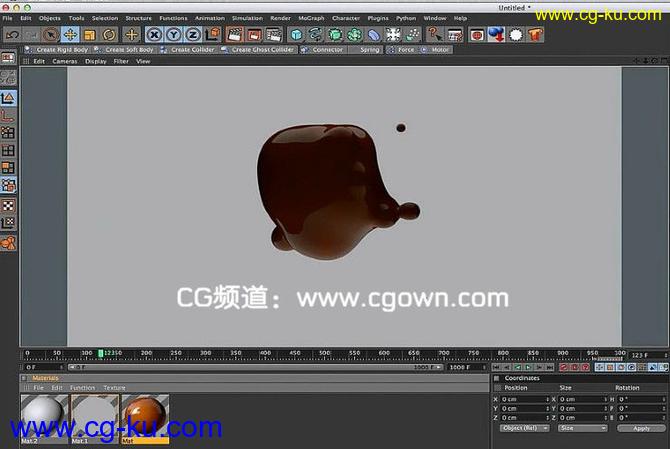Viewport: 670px width, 449px height.
Task: Open the Array modeling objects icon
Action: tap(354, 35)
